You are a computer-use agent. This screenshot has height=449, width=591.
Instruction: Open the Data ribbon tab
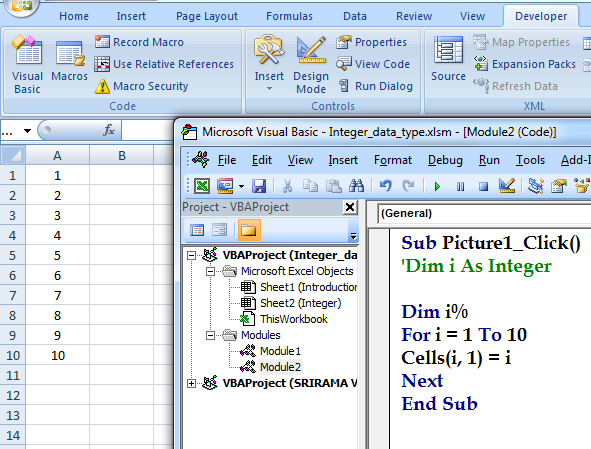tap(355, 16)
